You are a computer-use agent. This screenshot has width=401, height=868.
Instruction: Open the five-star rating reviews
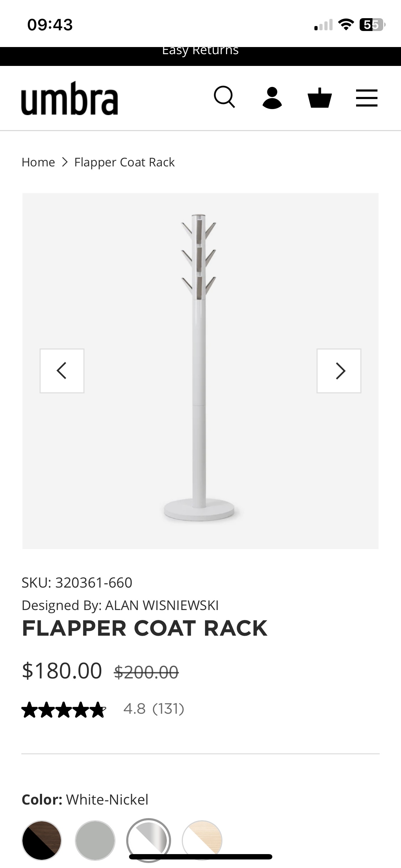coord(64,709)
